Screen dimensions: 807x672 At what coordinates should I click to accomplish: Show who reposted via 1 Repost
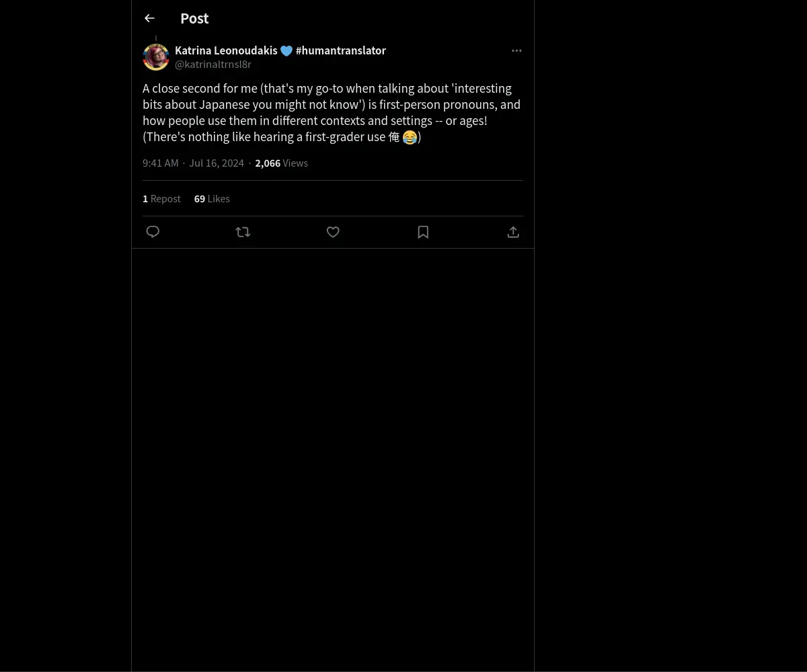point(161,198)
